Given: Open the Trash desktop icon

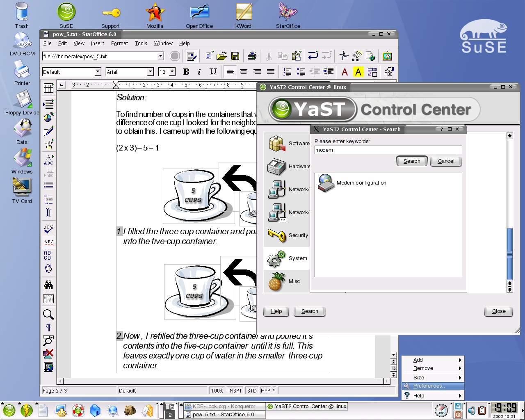Looking at the screenshot, I should pos(22,16).
